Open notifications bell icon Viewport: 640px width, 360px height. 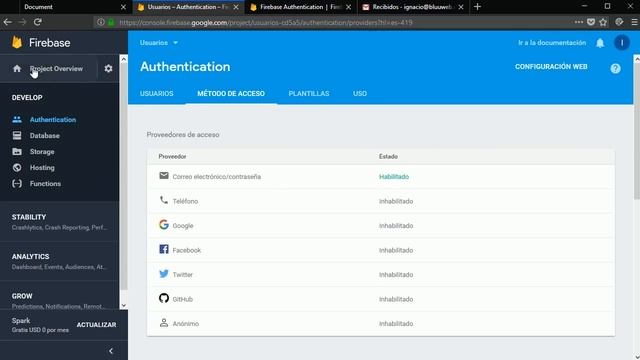600,43
